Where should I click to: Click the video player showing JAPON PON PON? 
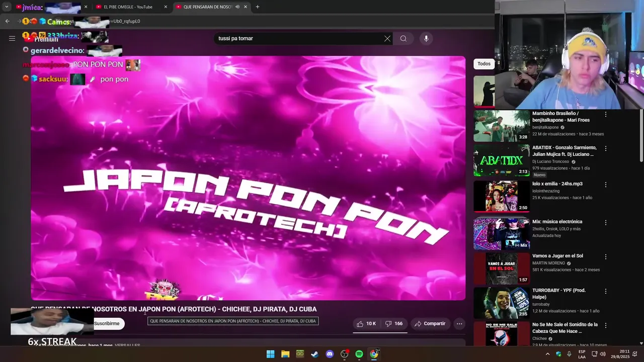point(248,178)
